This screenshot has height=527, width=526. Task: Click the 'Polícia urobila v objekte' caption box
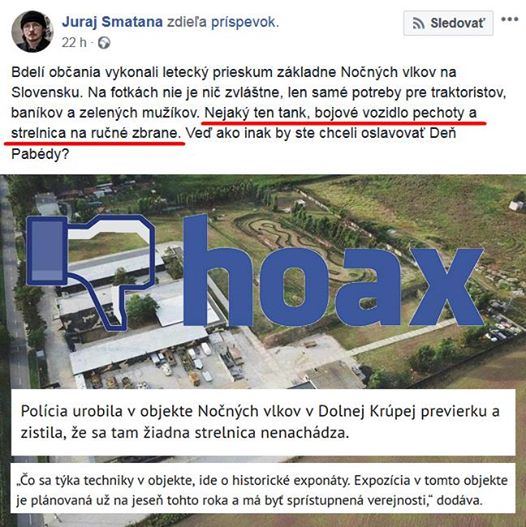pyautogui.click(x=263, y=422)
